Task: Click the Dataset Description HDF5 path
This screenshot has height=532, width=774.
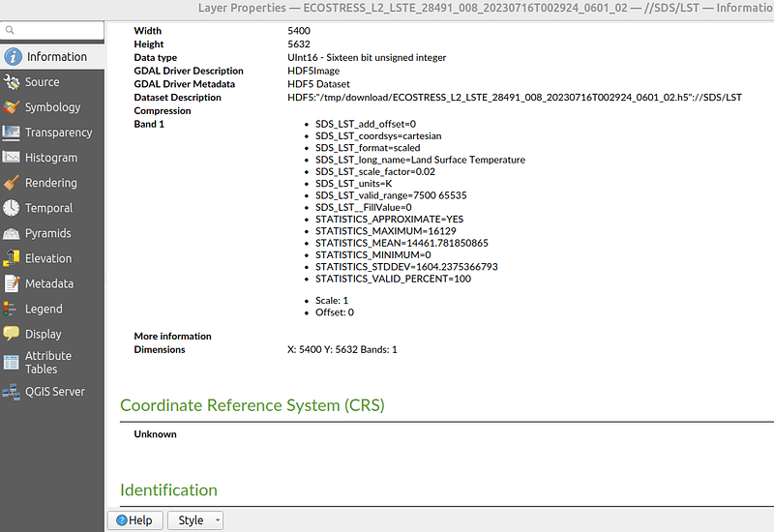Action: [x=515, y=98]
